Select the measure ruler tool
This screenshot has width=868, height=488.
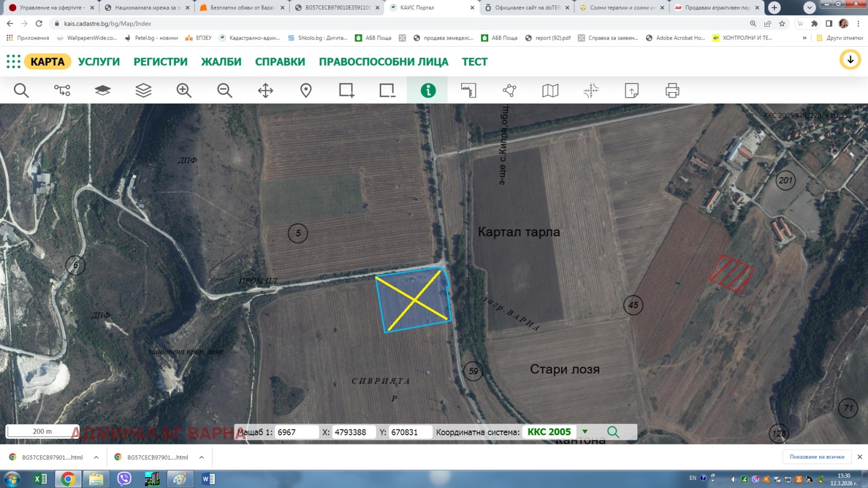(469, 90)
